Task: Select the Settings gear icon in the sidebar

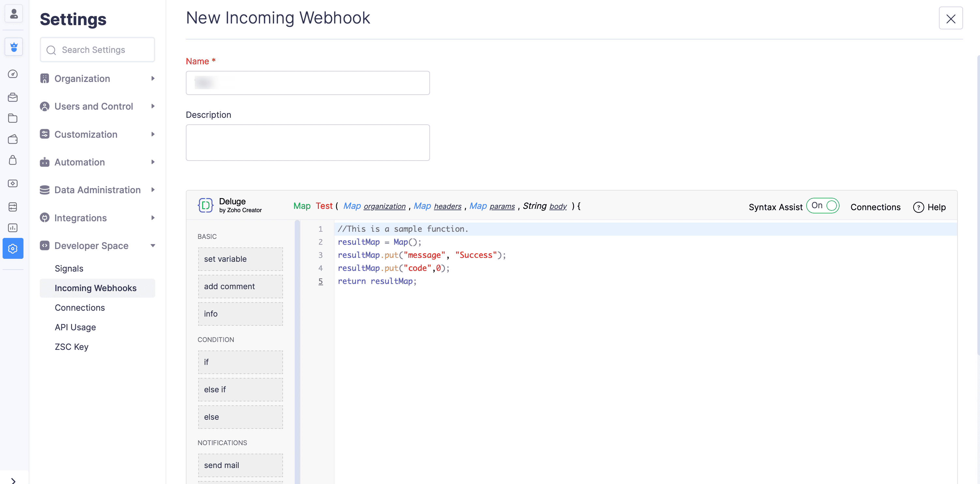Action: point(13,248)
